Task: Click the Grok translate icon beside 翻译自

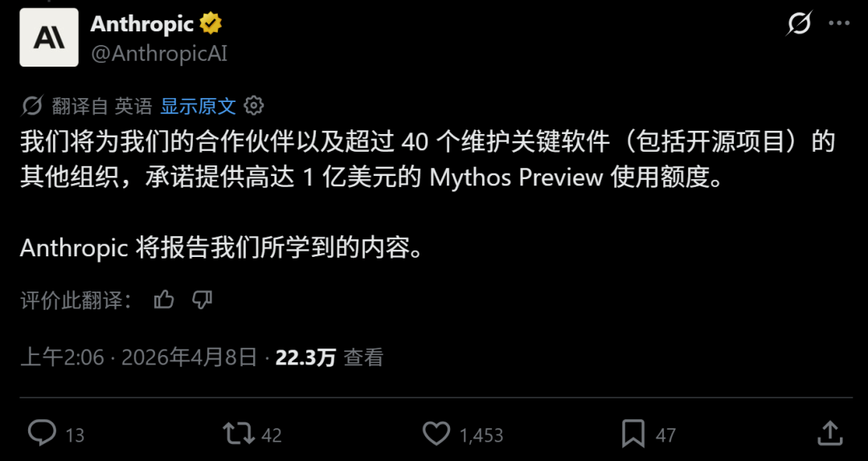Action: tap(32, 106)
